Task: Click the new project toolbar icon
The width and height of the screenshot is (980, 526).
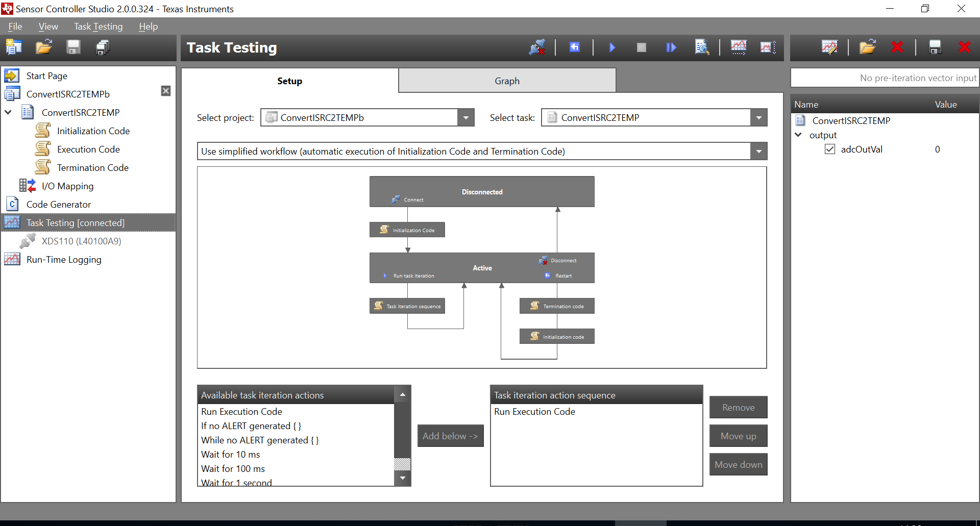Action: (x=14, y=47)
